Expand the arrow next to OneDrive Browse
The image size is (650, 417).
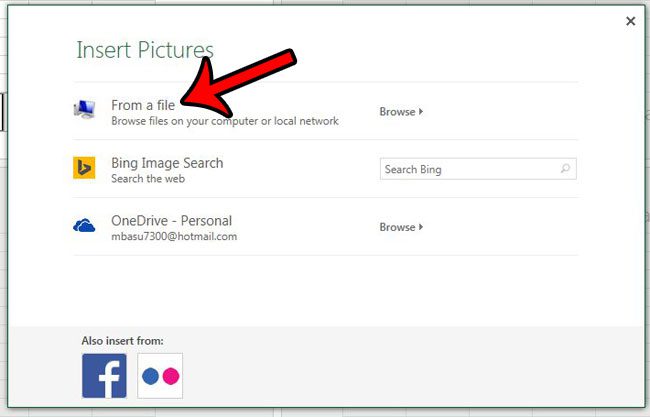pos(421,227)
